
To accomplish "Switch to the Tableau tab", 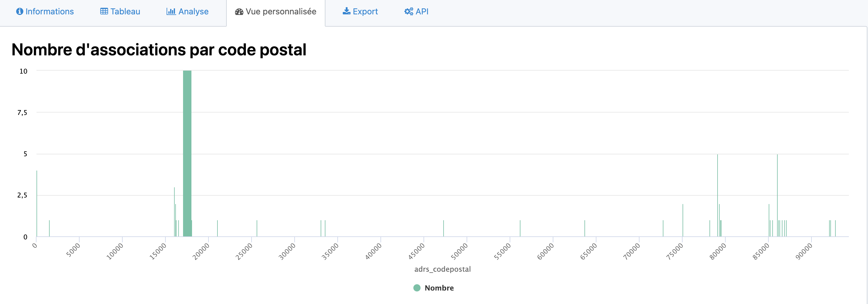I will click(x=125, y=11).
